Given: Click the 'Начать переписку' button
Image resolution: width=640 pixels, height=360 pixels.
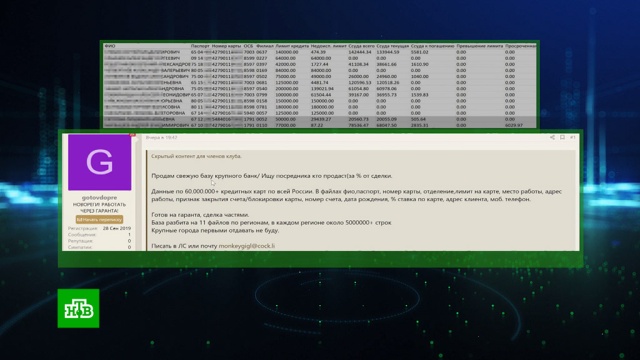Looking at the screenshot, I should tap(99, 220).
